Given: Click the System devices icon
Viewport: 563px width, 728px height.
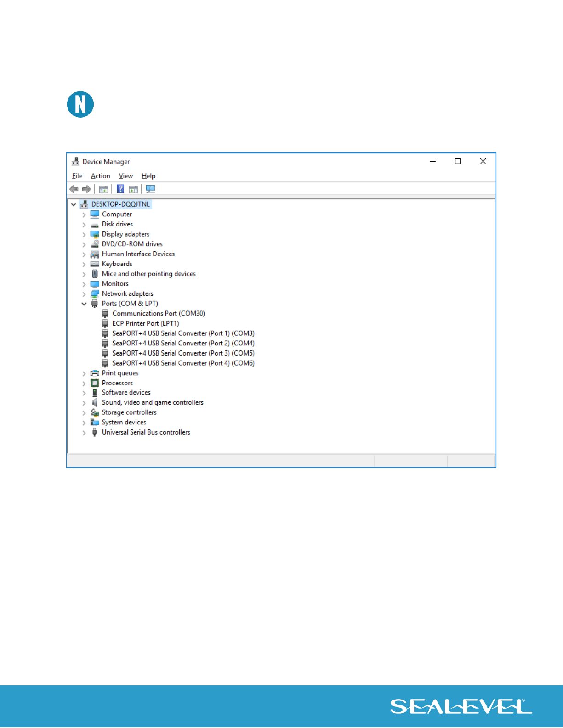Looking at the screenshot, I should click(95, 422).
